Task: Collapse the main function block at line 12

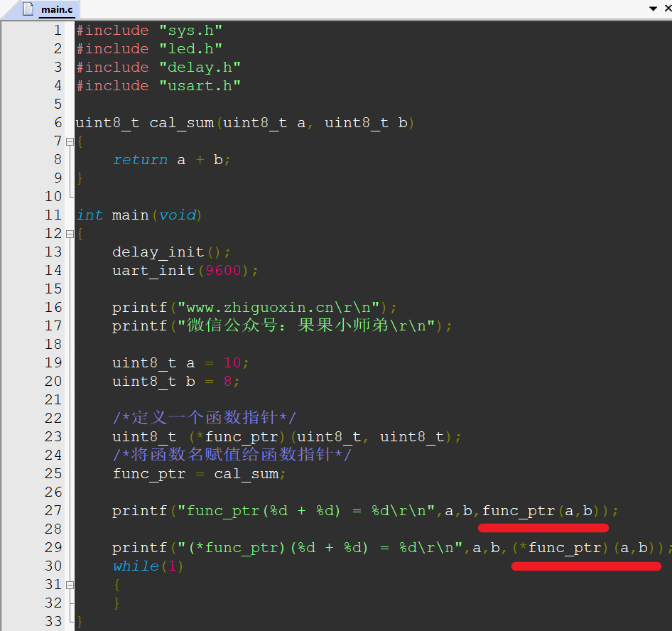Action: [70, 234]
